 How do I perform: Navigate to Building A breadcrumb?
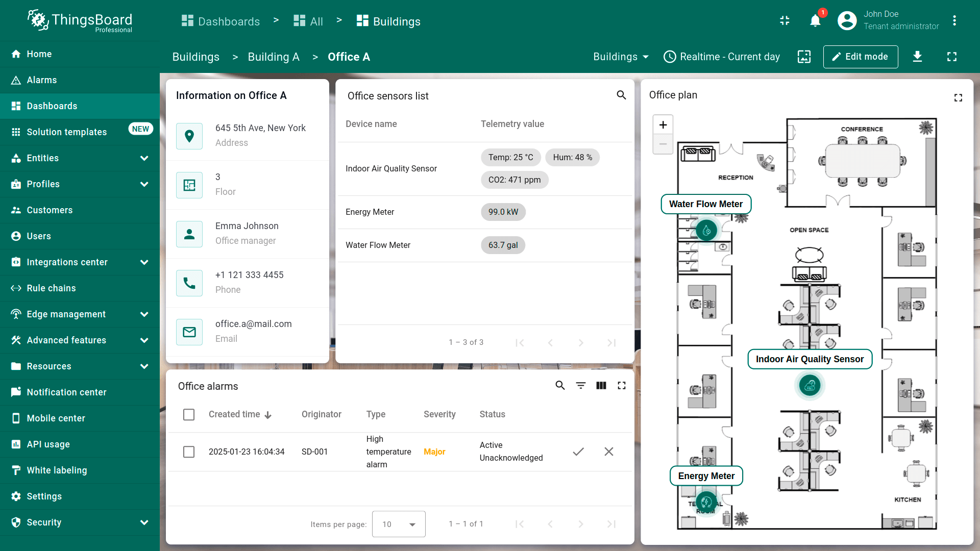coord(274,57)
